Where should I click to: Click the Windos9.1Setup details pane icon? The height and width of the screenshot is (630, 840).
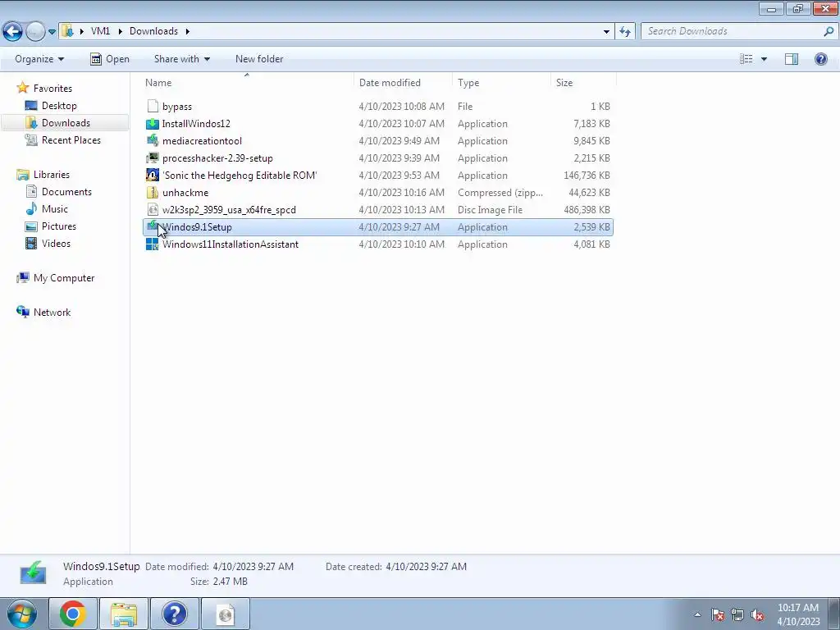[x=33, y=573]
